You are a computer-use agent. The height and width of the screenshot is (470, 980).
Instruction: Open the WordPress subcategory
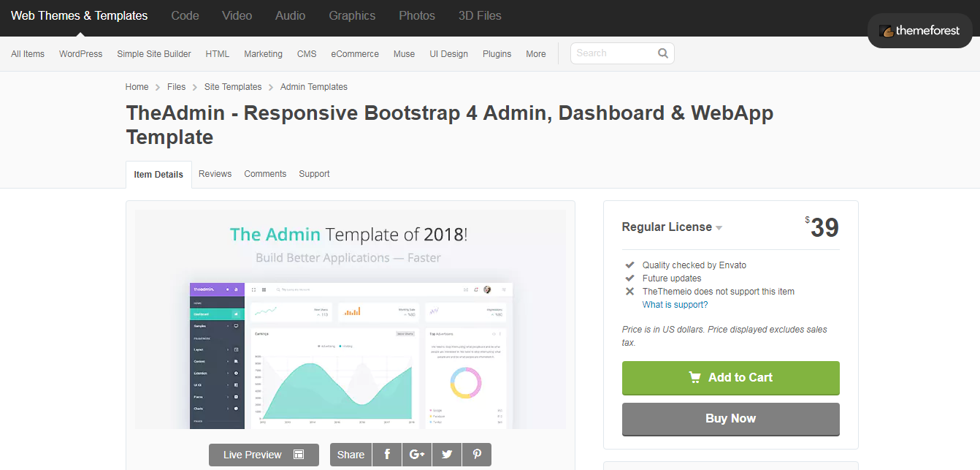(81, 54)
